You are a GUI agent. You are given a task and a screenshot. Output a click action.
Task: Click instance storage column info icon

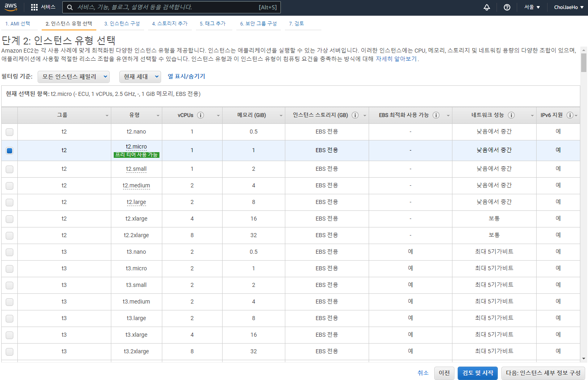point(355,115)
